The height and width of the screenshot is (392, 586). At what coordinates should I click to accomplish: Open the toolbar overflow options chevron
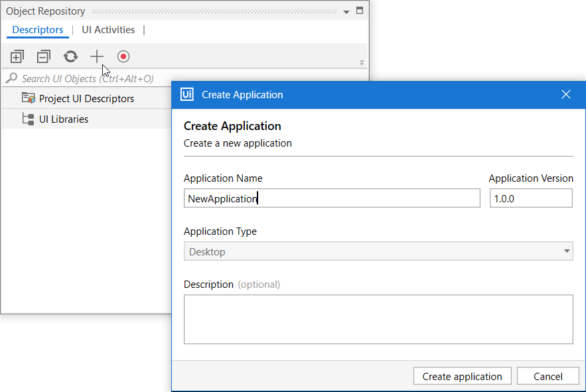point(362,63)
